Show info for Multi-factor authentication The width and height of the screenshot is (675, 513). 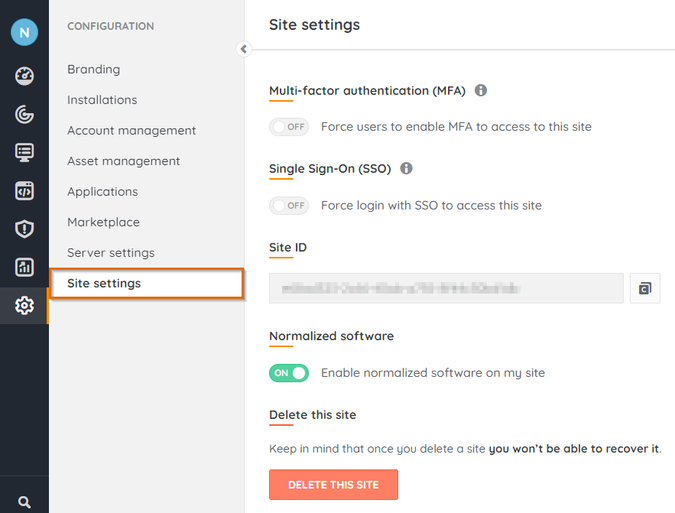(481, 90)
